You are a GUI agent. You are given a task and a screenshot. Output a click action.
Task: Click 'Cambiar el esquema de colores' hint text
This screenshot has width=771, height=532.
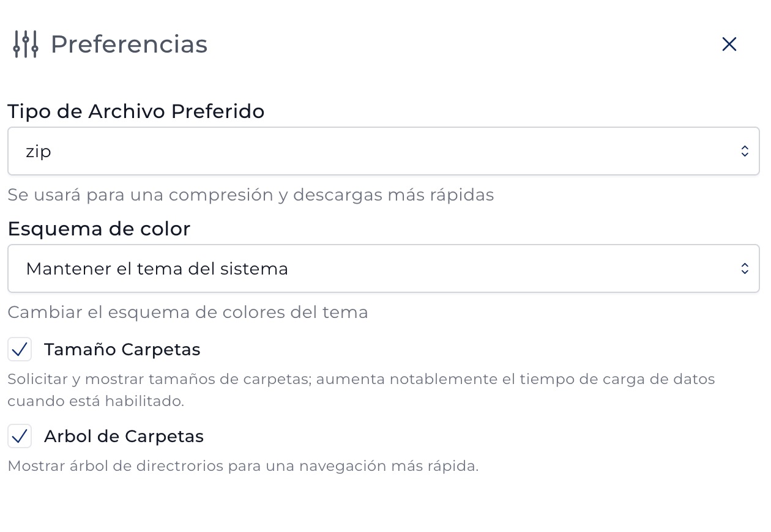point(188,312)
